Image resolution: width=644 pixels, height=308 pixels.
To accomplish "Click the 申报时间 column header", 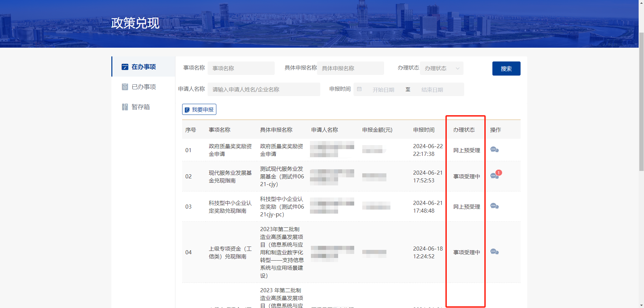I will click(x=424, y=130).
